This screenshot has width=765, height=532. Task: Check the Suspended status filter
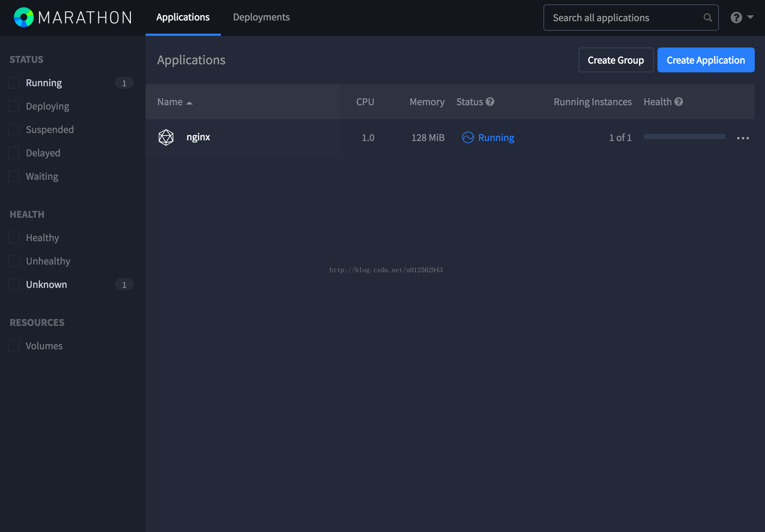(x=14, y=129)
